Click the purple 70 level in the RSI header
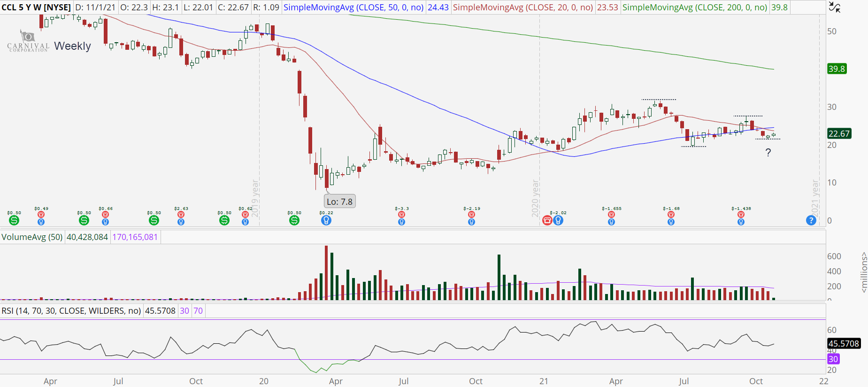The image size is (868, 387). [198, 311]
